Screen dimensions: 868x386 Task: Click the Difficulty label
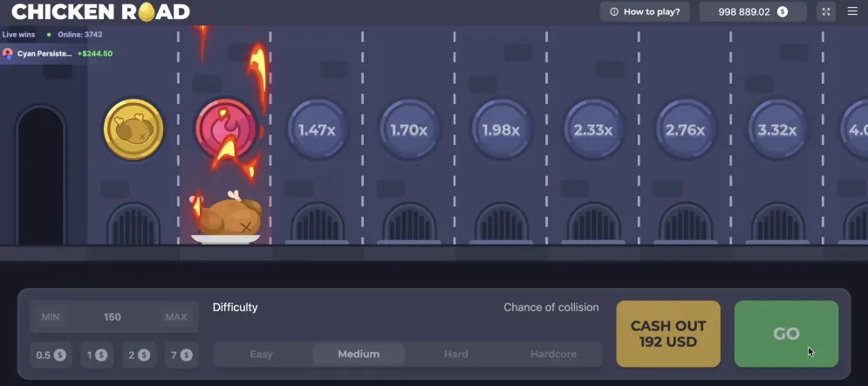click(236, 307)
